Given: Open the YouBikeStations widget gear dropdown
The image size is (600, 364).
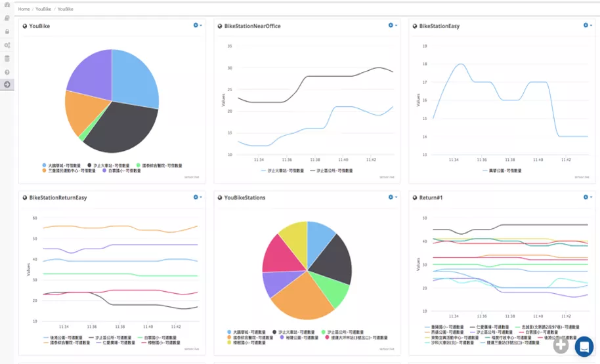Looking at the screenshot, I should pyautogui.click(x=392, y=197).
